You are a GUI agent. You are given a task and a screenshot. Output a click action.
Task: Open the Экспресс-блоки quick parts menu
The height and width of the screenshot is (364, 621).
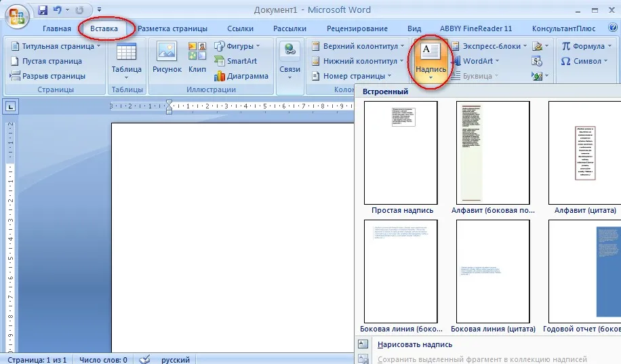pos(489,46)
